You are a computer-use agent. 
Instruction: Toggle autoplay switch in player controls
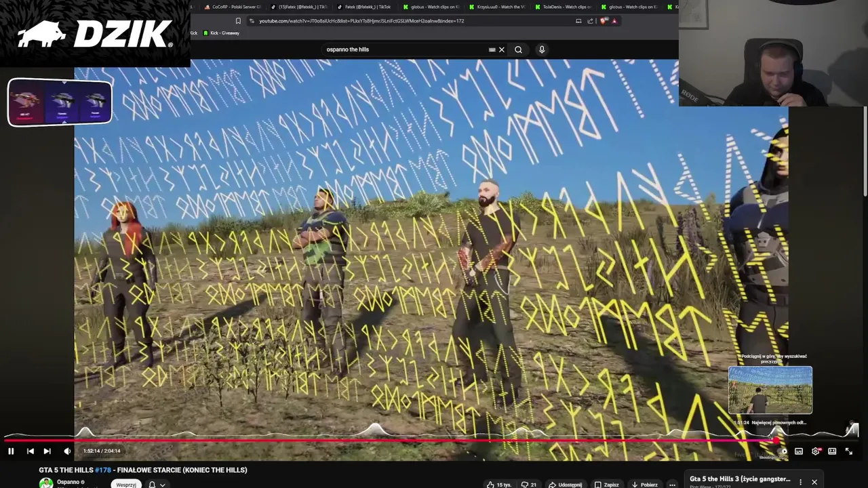click(x=783, y=451)
